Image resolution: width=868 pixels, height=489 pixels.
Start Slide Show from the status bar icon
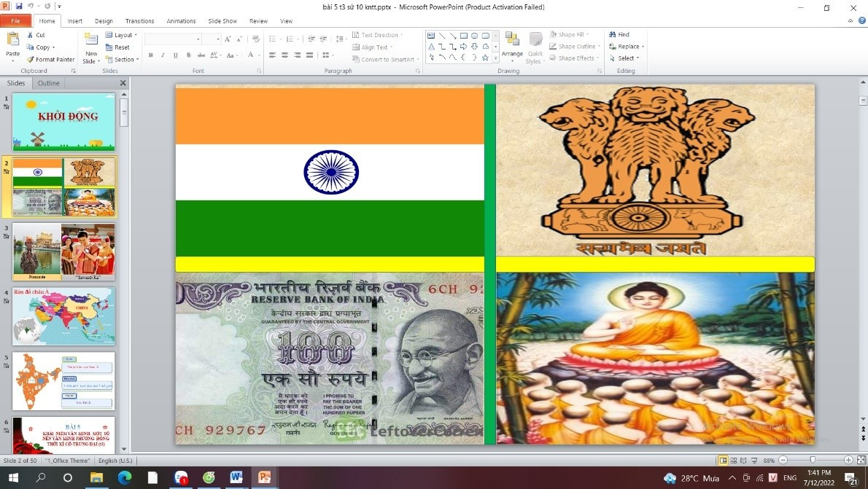tap(754, 461)
